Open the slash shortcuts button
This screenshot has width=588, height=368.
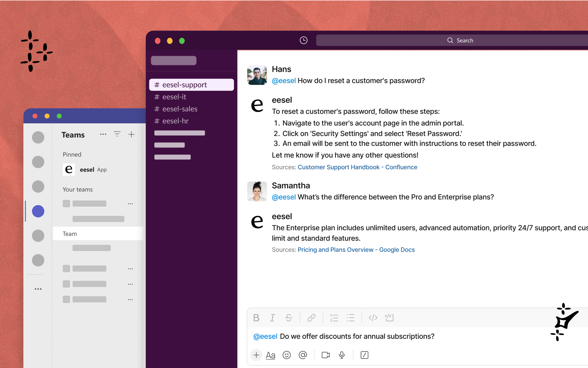pyautogui.click(x=364, y=355)
